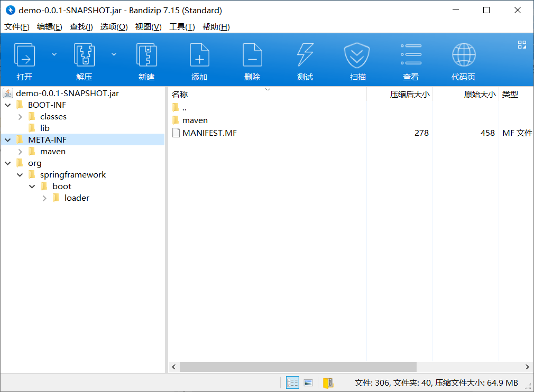
Task: Sort by 名称 column header
Action: click(x=268, y=94)
